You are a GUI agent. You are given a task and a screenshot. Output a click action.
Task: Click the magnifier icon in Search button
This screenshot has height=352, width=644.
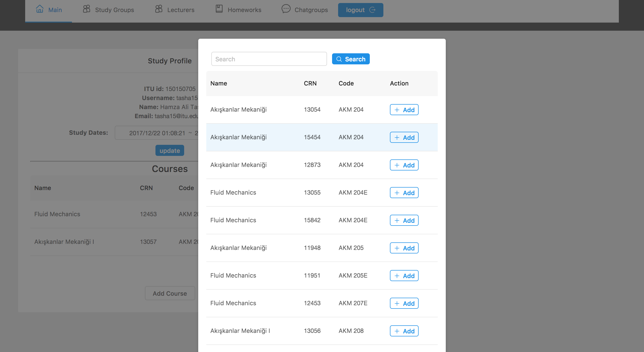coord(339,59)
